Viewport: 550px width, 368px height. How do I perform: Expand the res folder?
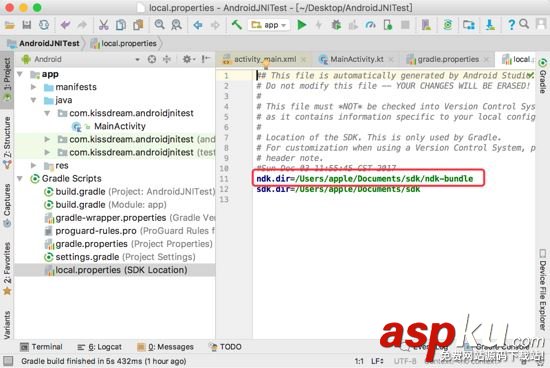[33, 165]
